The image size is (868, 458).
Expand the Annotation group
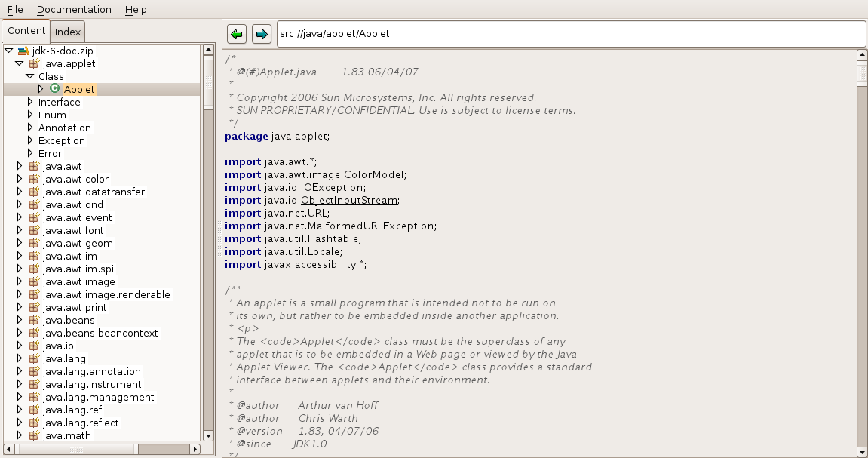click(x=30, y=128)
